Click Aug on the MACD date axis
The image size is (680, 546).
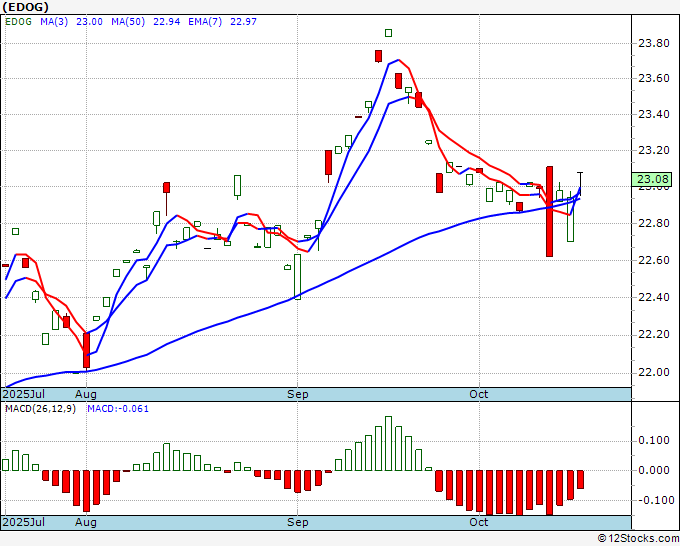[85, 522]
